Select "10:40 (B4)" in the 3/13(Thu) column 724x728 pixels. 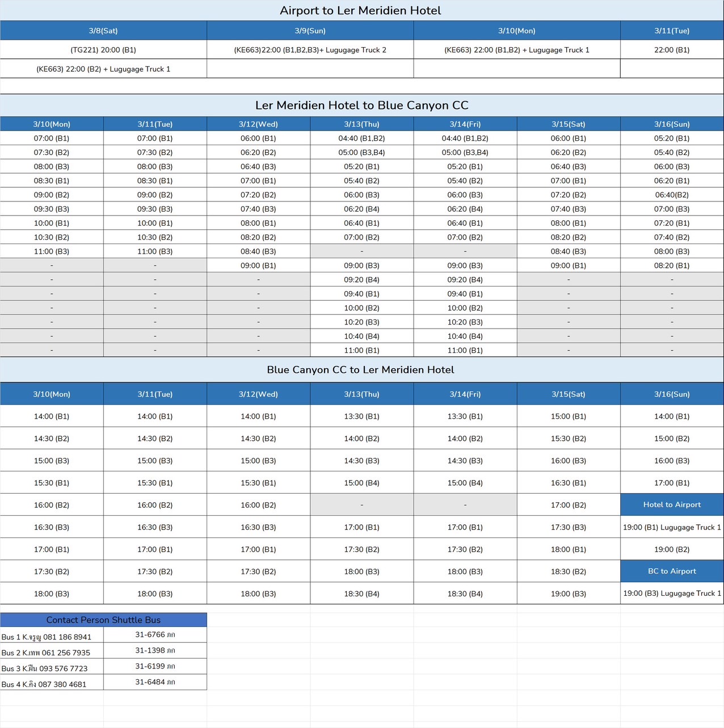click(x=362, y=336)
